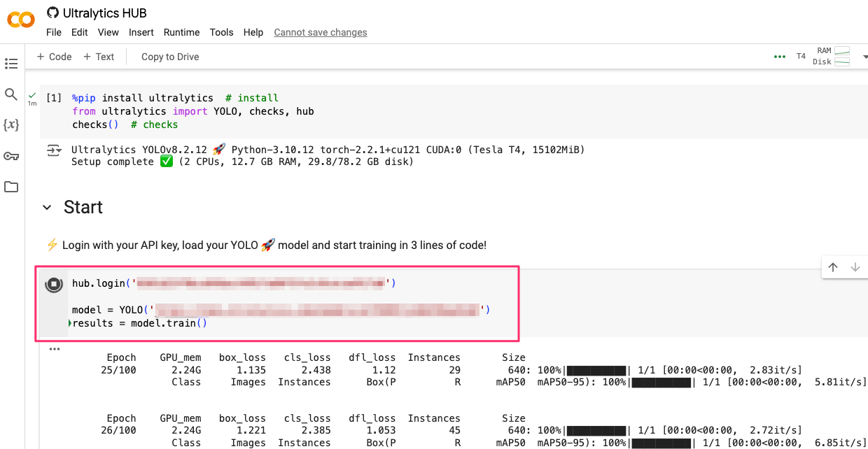
Task: Insert a new Text cell
Action: pyautogui.click(x=99, y=57)
